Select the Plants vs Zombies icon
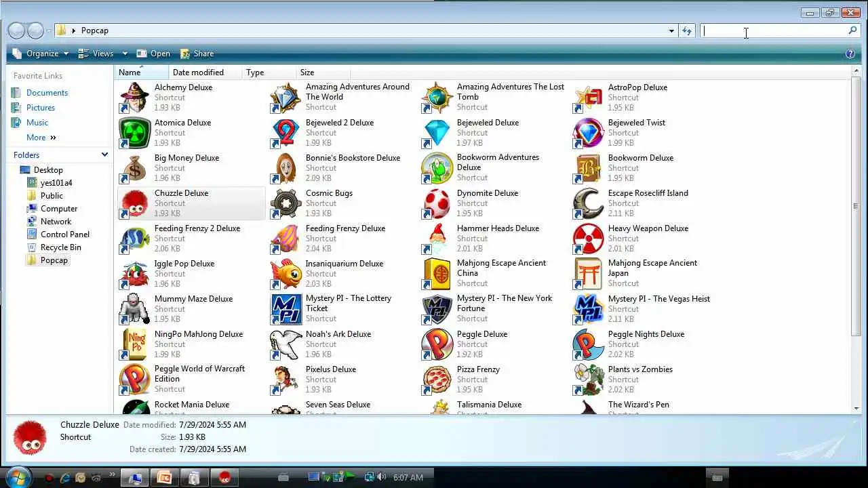The height and width of the screenshot is (488, 868). (x=588, y=380)
